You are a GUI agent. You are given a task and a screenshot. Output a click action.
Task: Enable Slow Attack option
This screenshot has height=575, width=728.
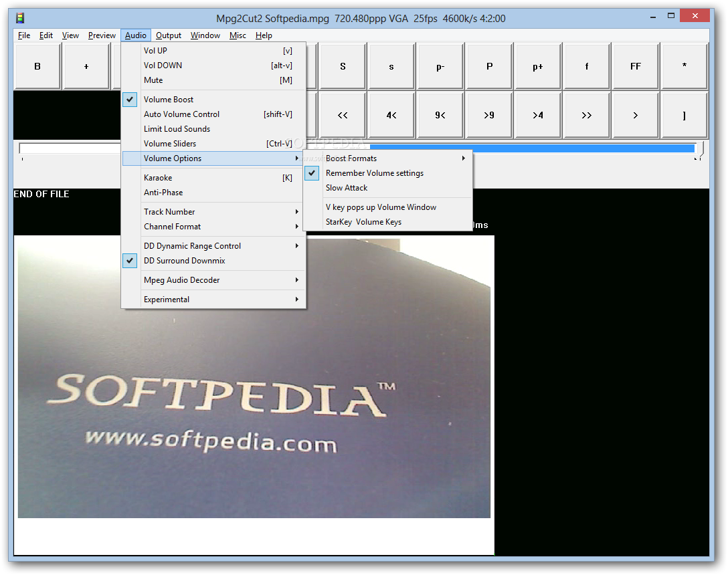tap(387, 188)
